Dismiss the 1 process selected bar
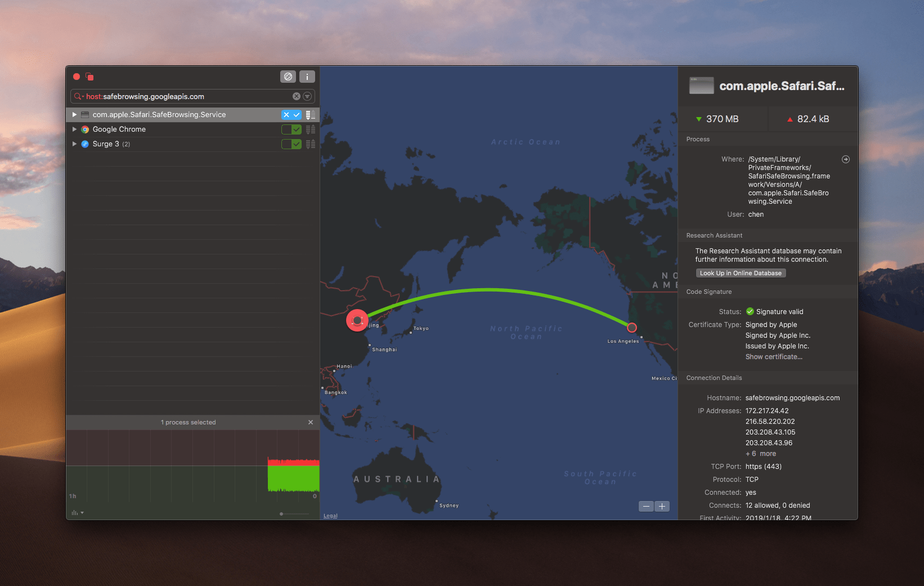Screen dimensions: 924x586 coord(311,422)
